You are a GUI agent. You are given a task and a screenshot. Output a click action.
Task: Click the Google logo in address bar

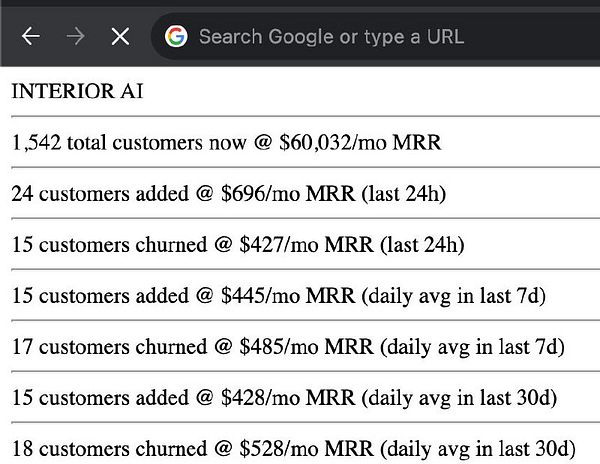[x=176, y=36]
